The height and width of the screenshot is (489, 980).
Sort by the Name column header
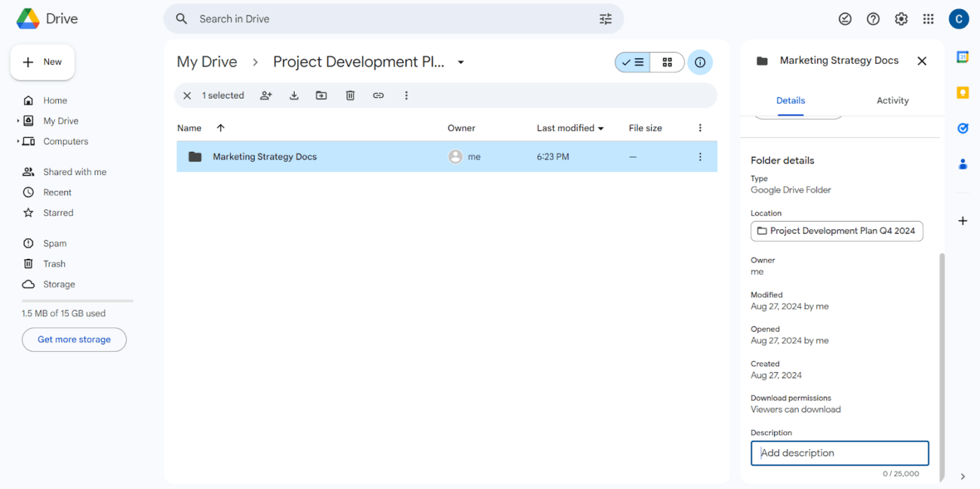pyautogui.click(x=189, y=128)
